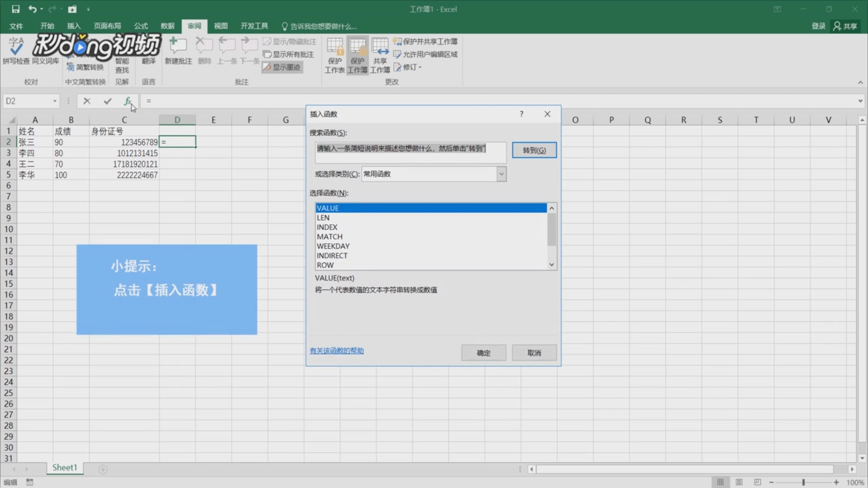Open the Formulas (公式) ribbon tab
Screen dimensions: 868x488
(141, 26)
